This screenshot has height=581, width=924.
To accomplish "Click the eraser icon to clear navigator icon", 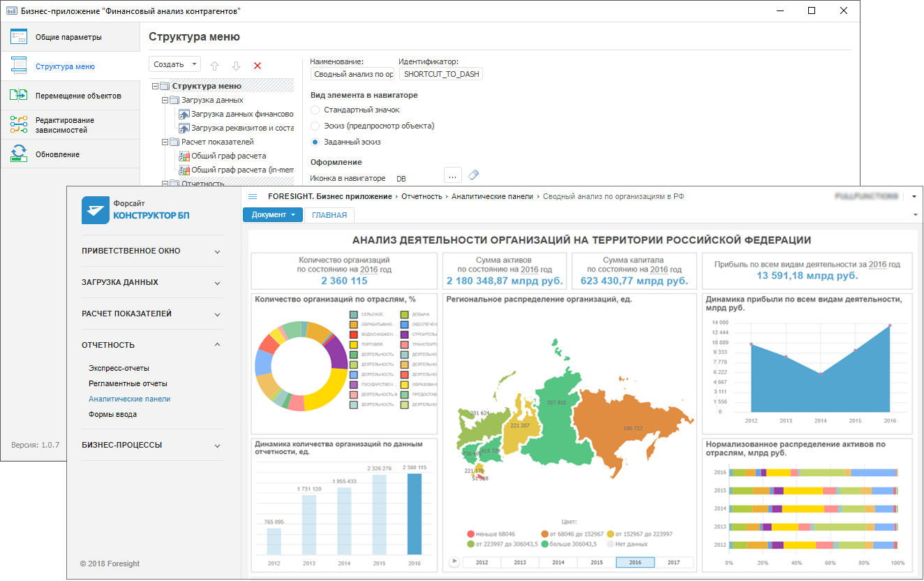I will 474,175.
